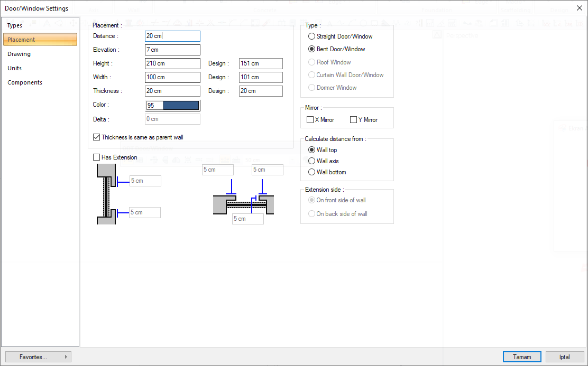Image resolution: width=588 pixels, height=366 pixels.
Task: Open the Favorites dropdown button
Action: pos(38,357)
